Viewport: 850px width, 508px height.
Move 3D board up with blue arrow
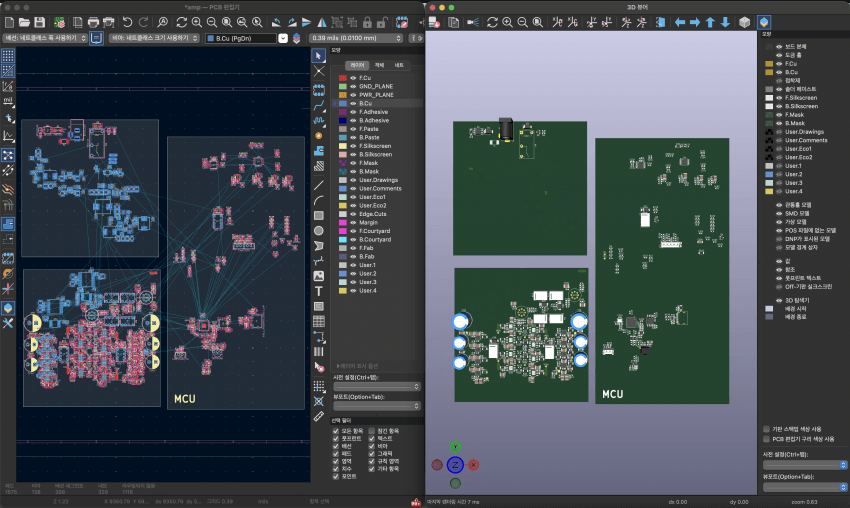(710, 22)
